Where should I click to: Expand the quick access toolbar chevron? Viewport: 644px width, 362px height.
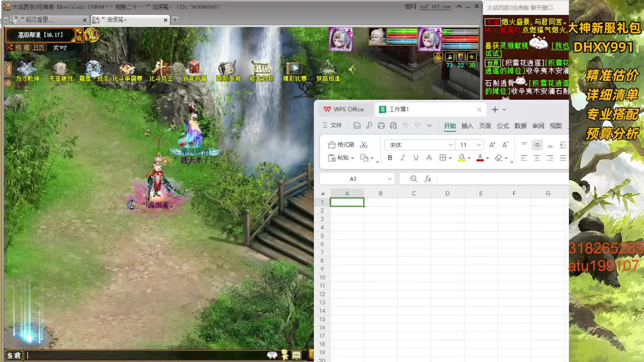click(429, 125)
